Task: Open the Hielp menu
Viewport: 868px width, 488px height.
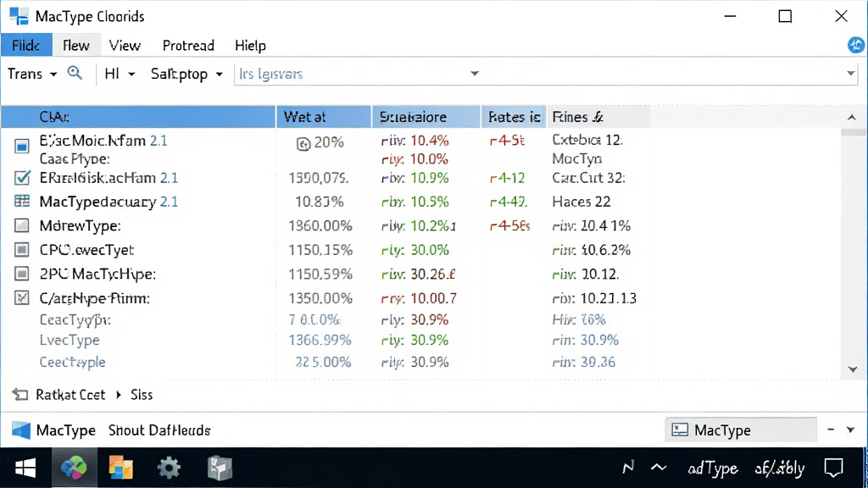Action: coord(250,46)
